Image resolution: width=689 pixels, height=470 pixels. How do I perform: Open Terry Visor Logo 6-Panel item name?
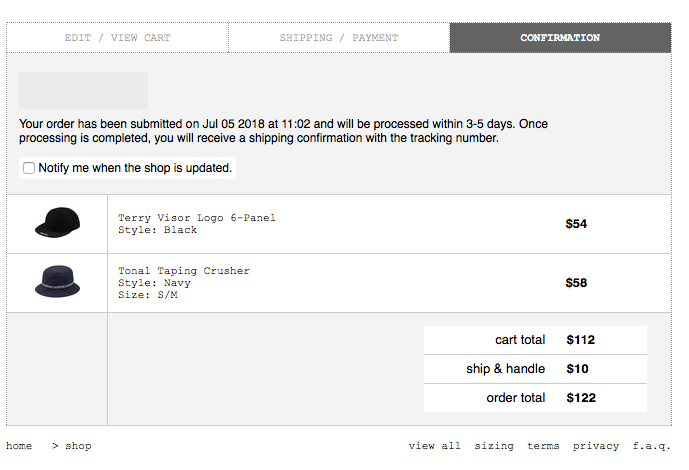click(x=197, y=218)
